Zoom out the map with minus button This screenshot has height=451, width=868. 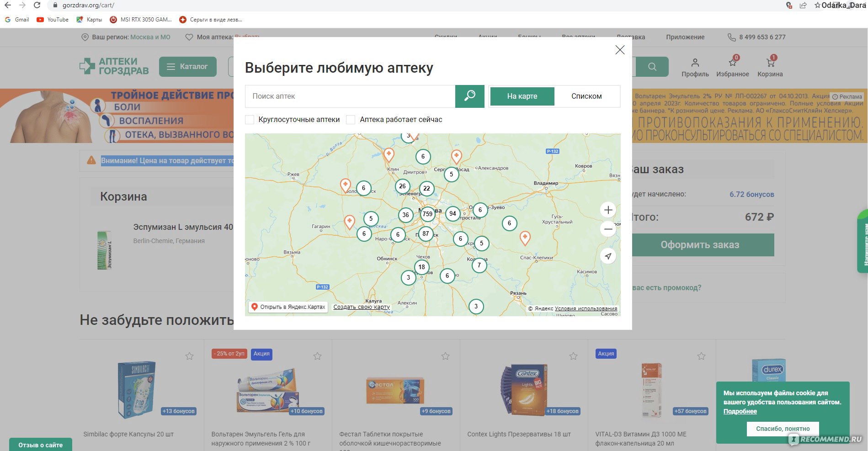click(608, 228)
